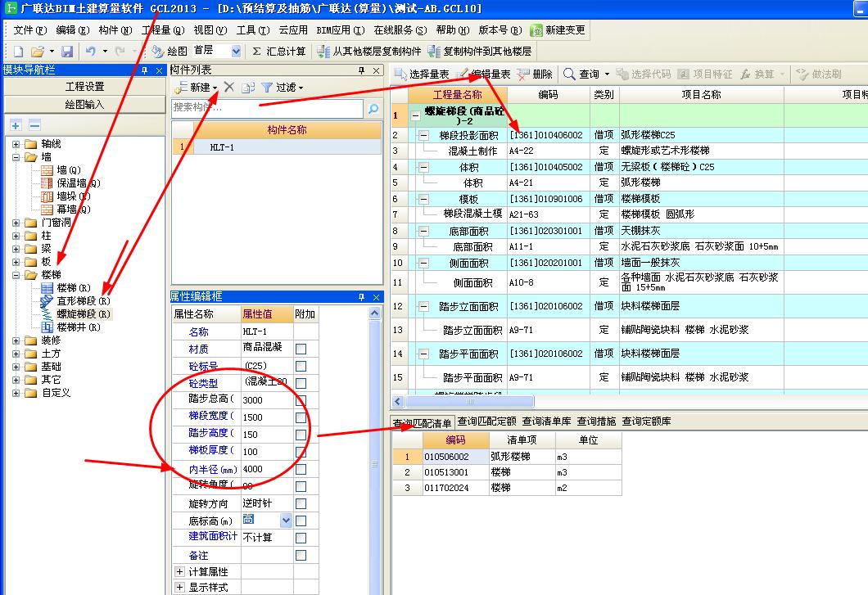The image size is (868, 595).
Task: Toggle the 砼标号 附加 checkbox
Action: (x=301, y=366)
